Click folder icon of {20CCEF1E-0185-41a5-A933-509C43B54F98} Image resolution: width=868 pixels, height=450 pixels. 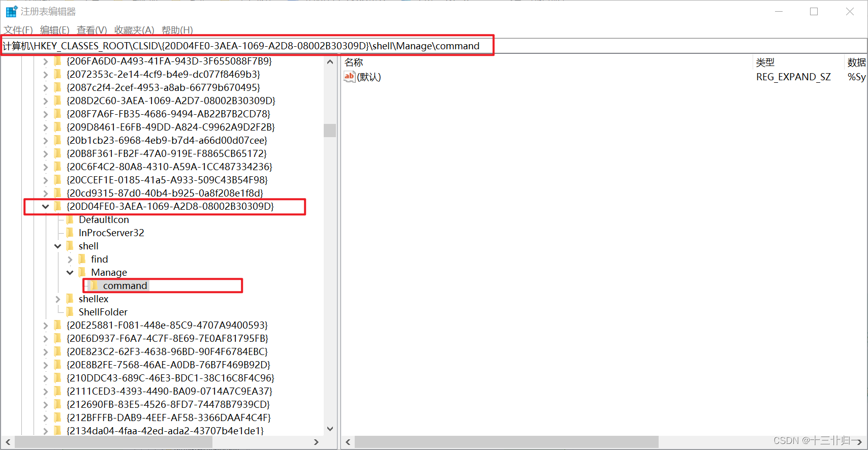57,180
